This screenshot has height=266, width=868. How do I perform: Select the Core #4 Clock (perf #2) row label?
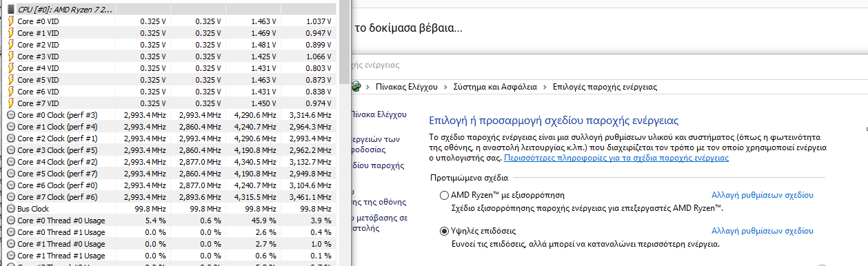[57, 162]
